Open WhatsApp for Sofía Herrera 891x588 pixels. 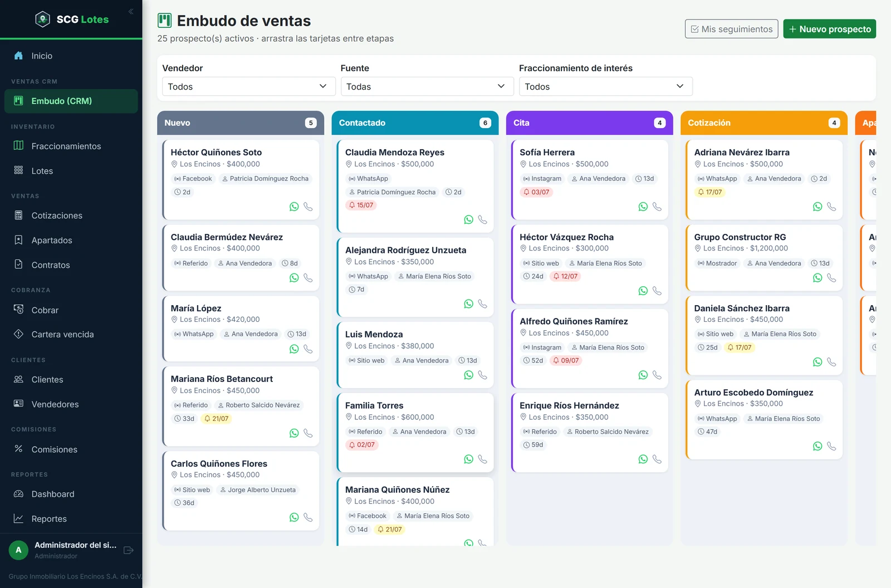tap(643, 207)
